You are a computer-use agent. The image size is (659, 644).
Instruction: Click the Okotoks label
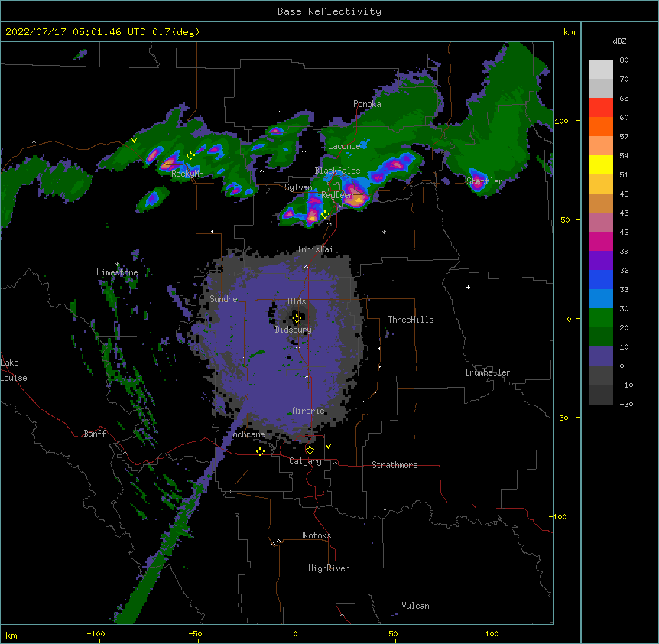pyautogui.click(x=315, y=535)
